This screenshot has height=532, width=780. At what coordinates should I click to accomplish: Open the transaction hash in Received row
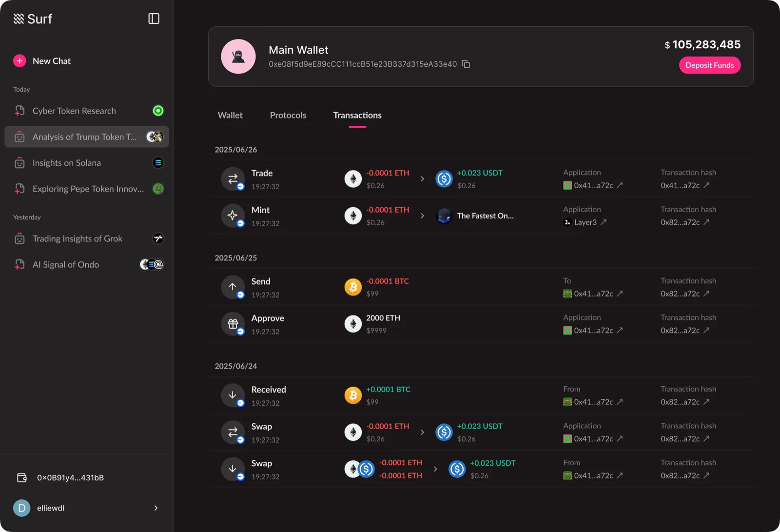685,402
